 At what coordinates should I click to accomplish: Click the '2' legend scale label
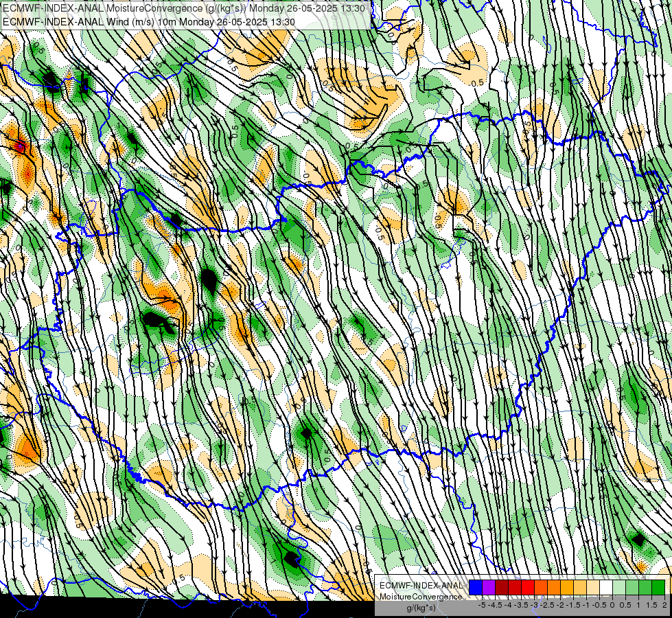(x=664, y=605)
